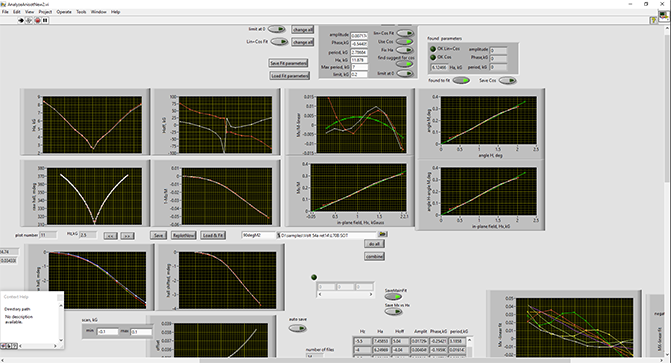Click the Pause icon in the toolbar

point(45,20)
